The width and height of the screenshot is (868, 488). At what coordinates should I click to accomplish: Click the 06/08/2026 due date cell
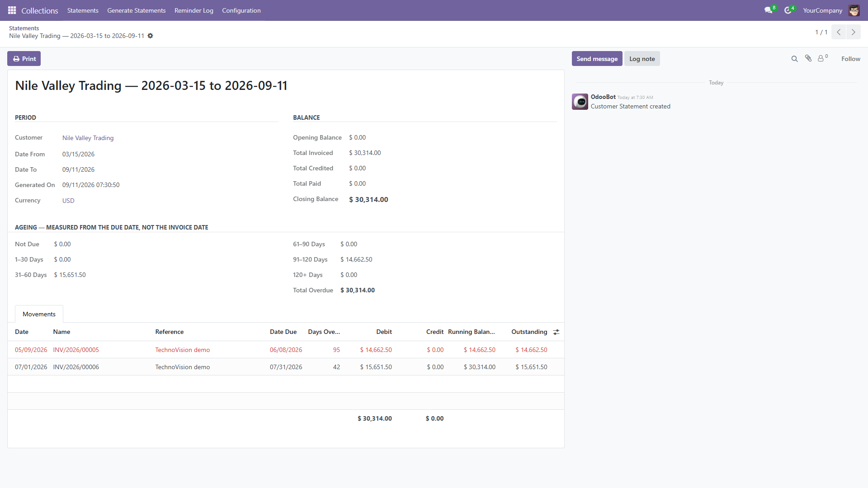click(x=286, y=350)
